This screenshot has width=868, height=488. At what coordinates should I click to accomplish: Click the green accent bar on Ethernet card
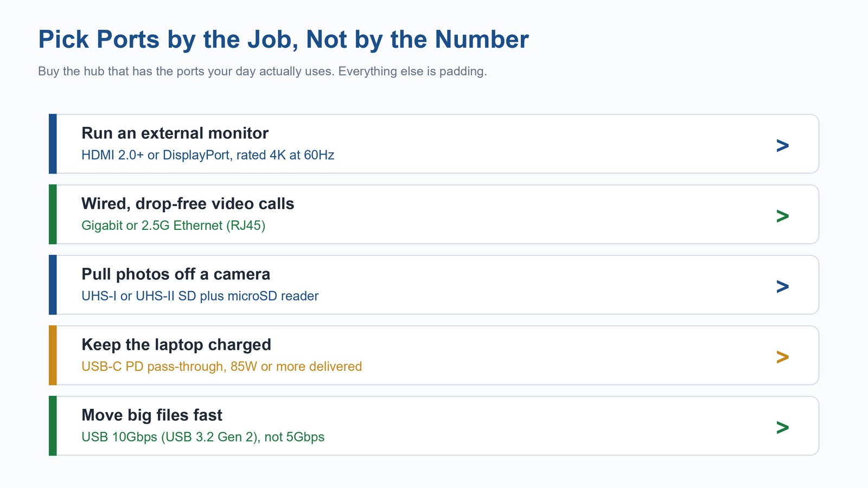53,214
